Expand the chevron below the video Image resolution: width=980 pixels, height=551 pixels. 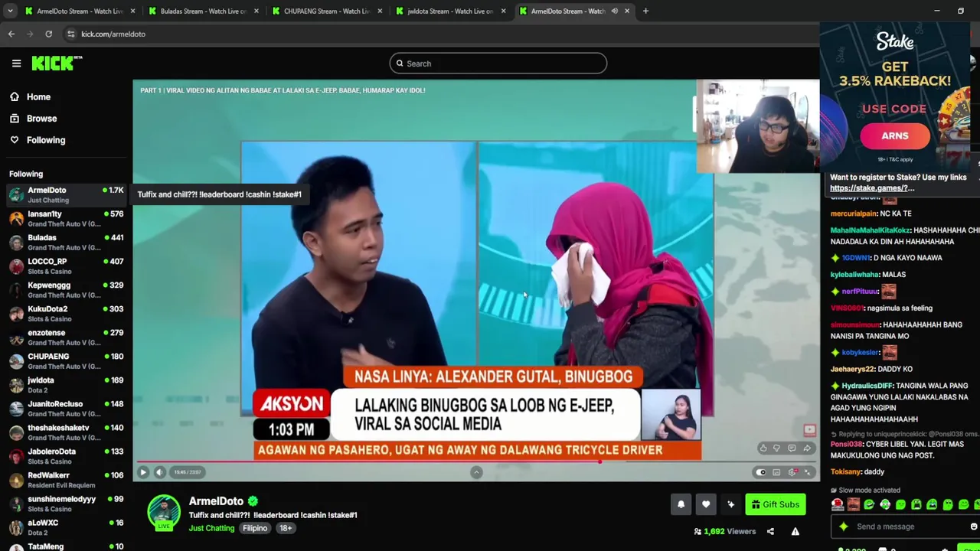pyautogui.click(x=476, y=472)
